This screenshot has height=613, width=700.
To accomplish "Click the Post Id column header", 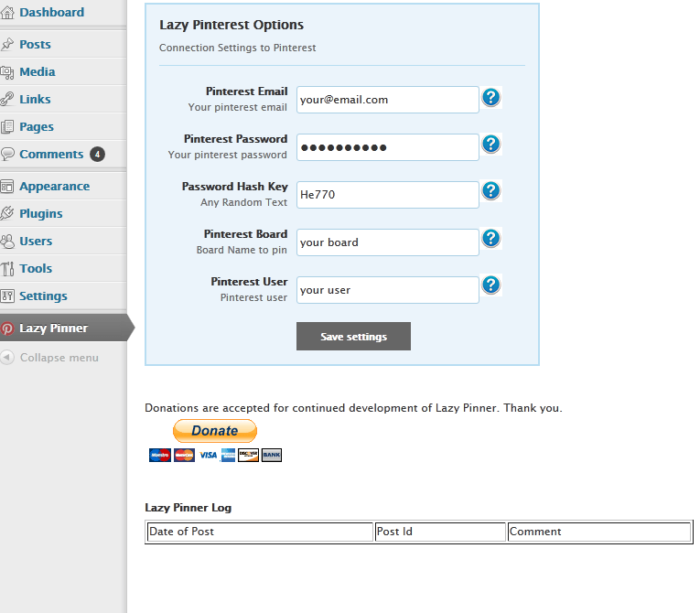I will (440, 532).
